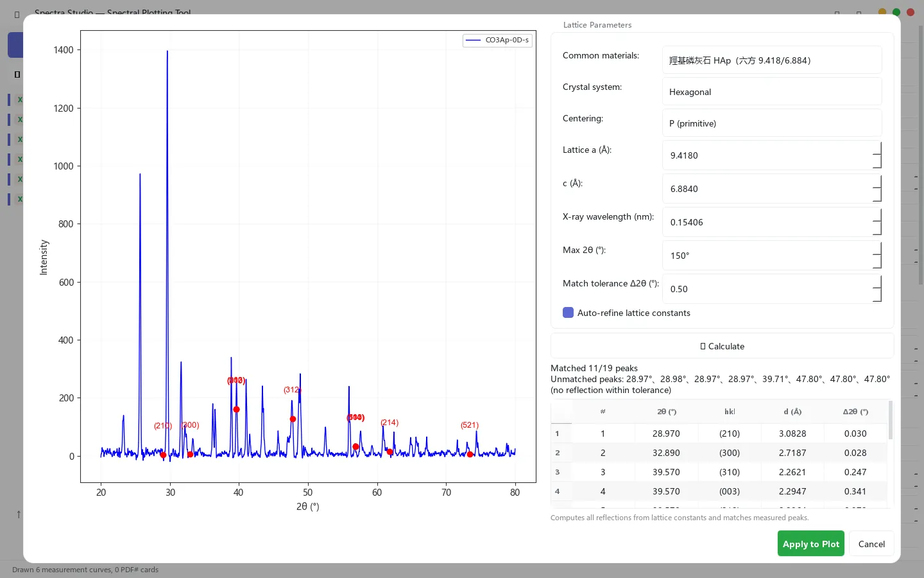Click the Matched 11/19 peaks status text
The image size is (924, 578).
(x=594, y=368)
